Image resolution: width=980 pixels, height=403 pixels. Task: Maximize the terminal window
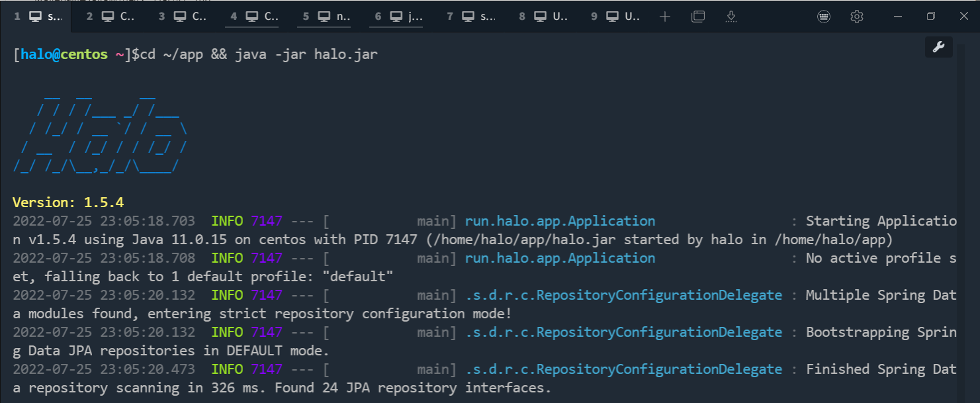point(931,17)
